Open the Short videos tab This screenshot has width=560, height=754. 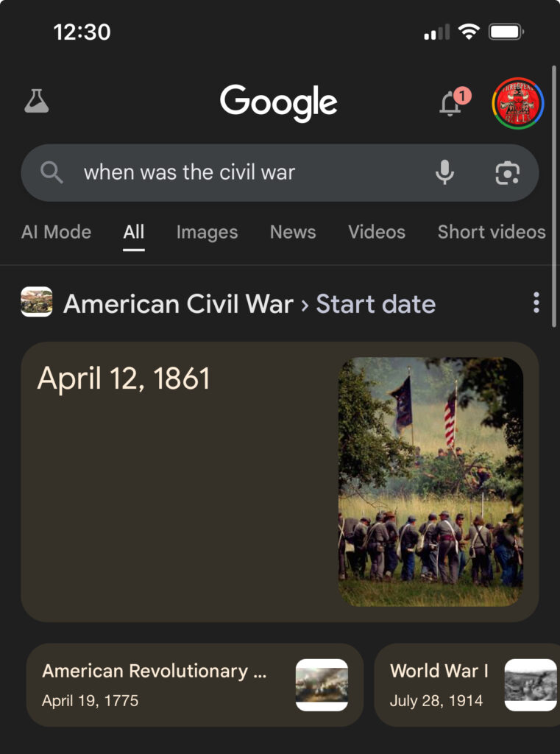[x=492, y=232]
